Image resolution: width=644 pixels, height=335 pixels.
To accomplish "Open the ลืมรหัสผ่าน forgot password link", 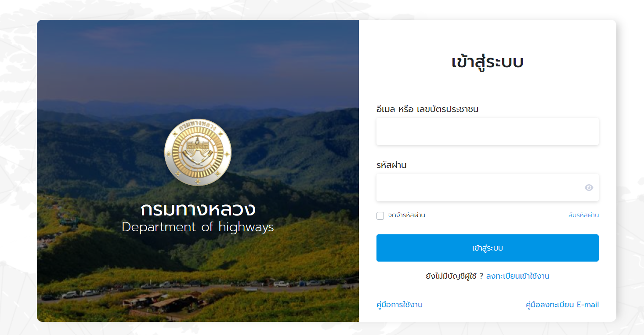I will pos(583,215).
